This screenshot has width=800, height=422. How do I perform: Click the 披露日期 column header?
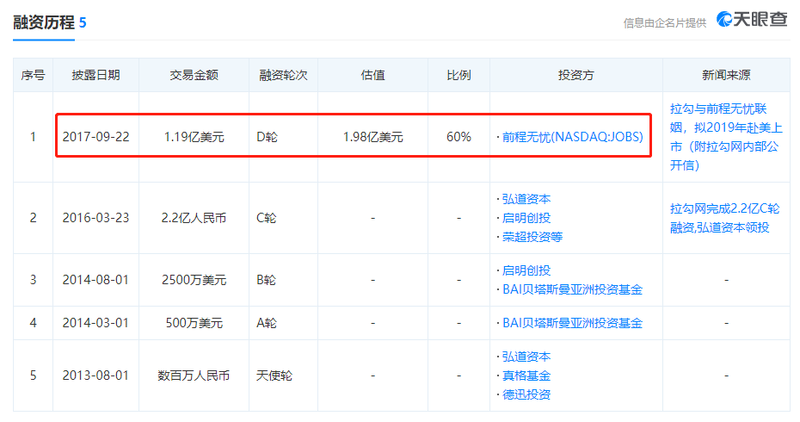click(95, 75)
